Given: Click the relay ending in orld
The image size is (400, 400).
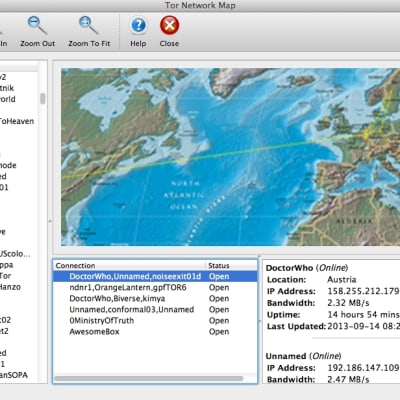Looking at the screenshot, I should tap(8, 99).
